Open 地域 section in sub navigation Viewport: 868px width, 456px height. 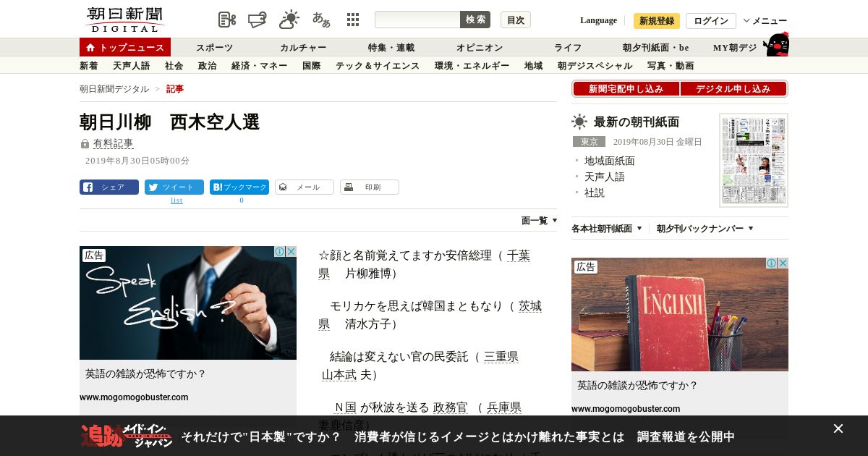click(x=534, y=66)
